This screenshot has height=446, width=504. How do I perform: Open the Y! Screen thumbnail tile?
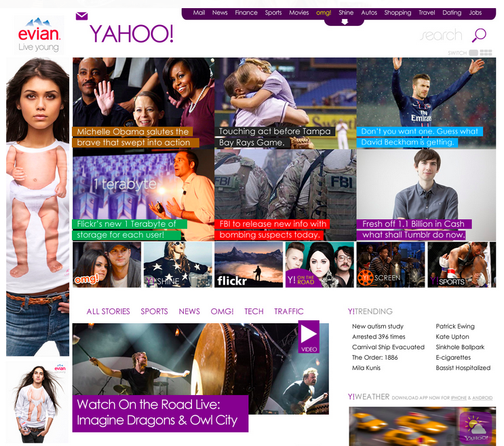coord(391,265)
